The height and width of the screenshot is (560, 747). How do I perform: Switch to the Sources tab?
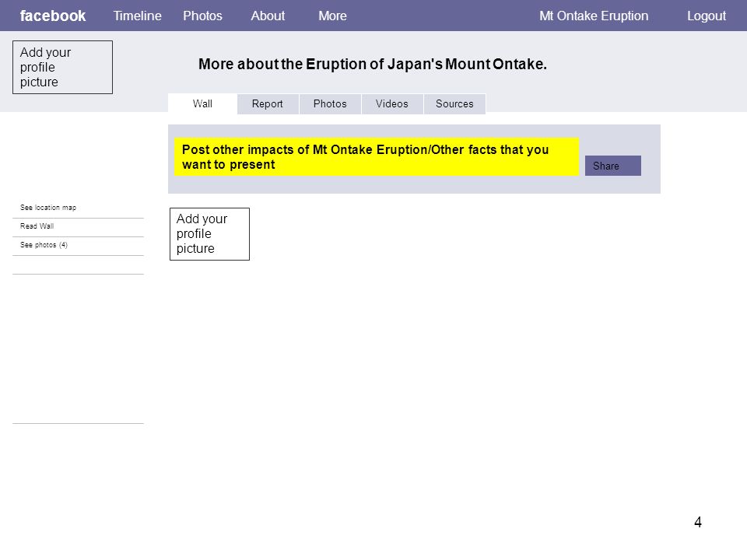454,103
